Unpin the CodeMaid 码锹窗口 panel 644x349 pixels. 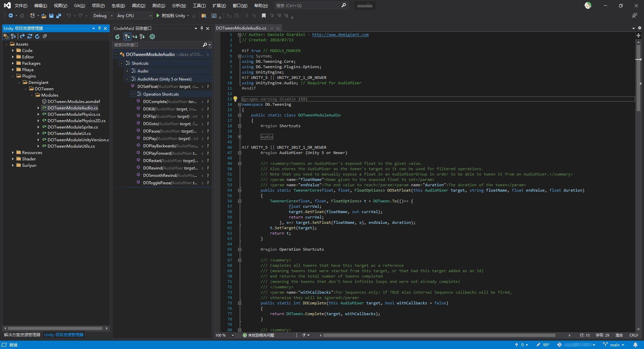(201, 28)
